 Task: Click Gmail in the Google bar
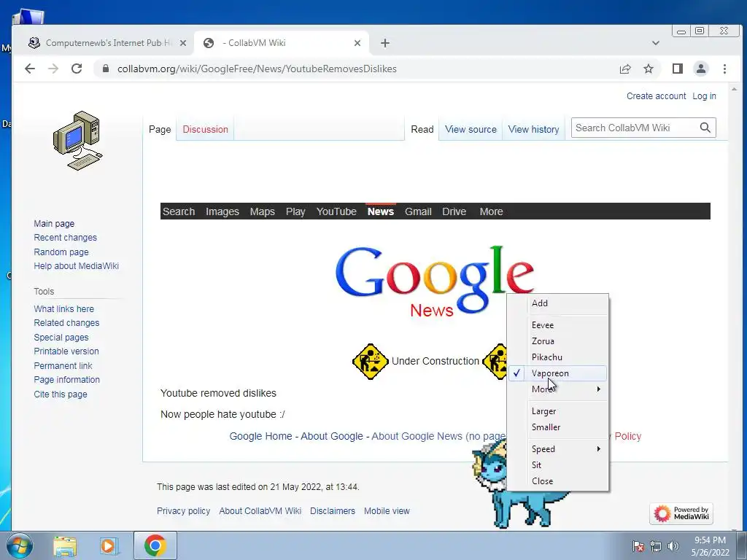pos(418,211)
